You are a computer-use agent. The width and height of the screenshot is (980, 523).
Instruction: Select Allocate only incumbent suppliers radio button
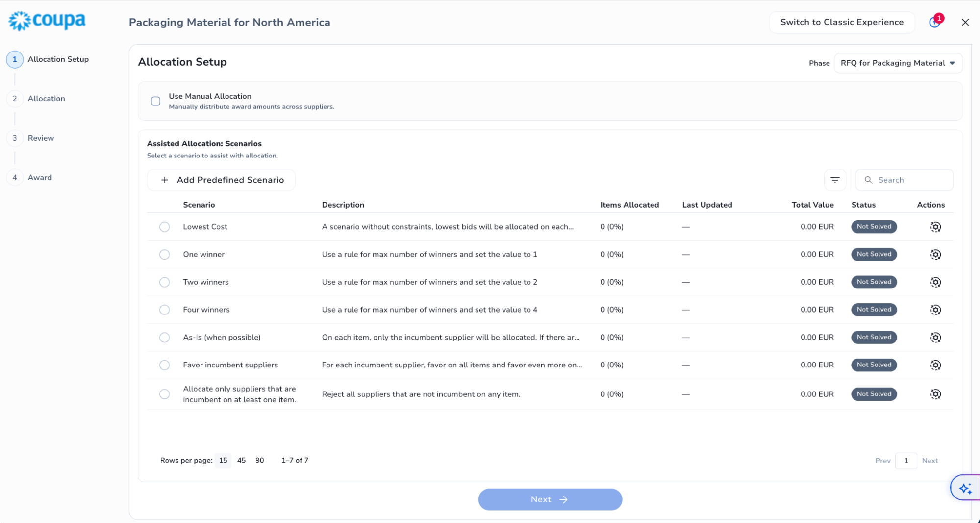click(164, 394)
